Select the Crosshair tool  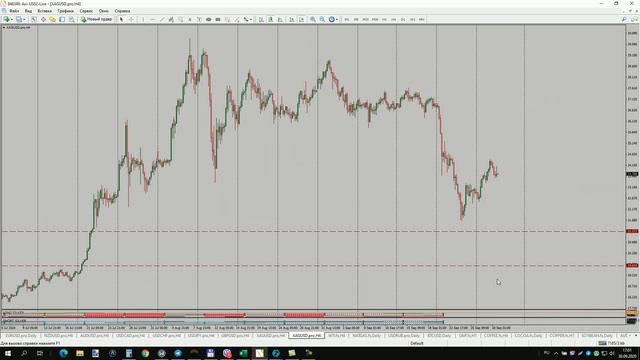pos(131,19)
